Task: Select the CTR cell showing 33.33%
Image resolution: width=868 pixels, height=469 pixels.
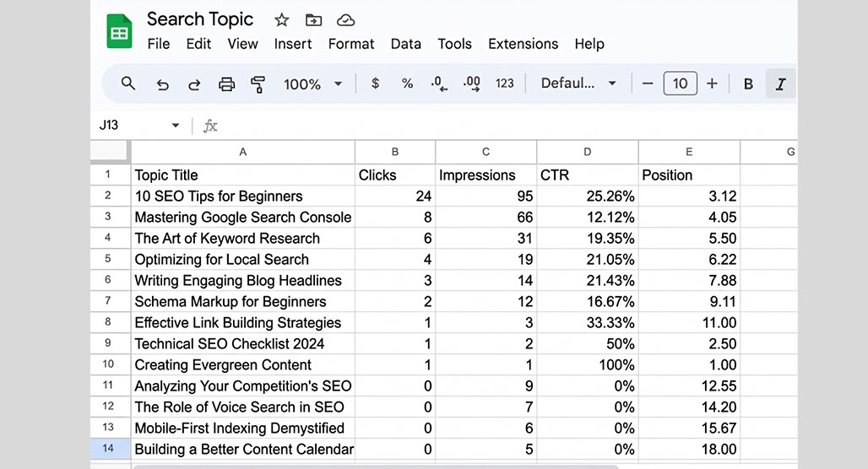Action: (x=588, y=322)
